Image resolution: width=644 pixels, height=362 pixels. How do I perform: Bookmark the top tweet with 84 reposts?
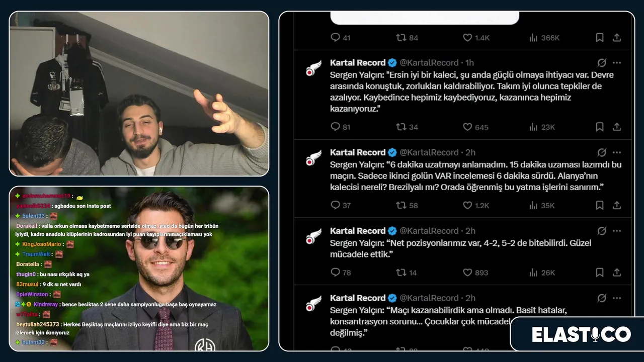pos(599,37)
